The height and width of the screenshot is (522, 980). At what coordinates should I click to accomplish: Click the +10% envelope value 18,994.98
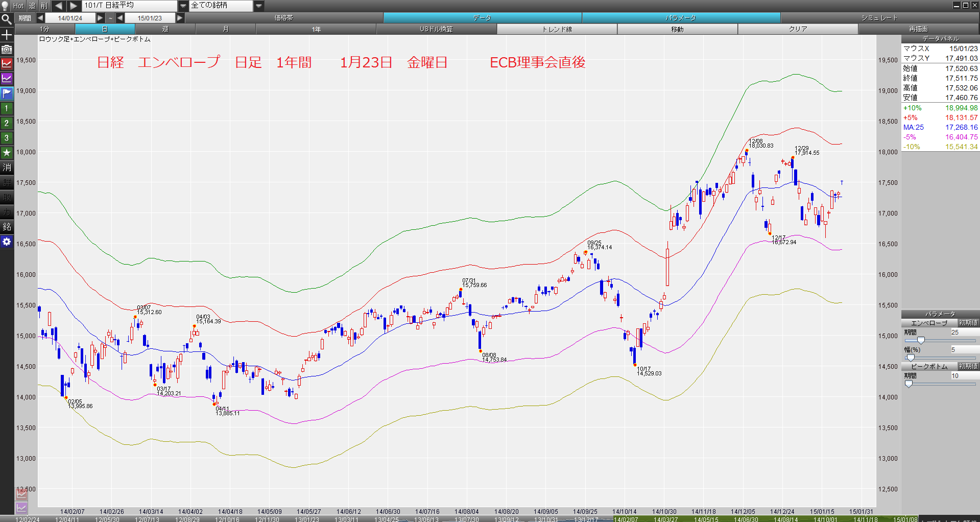point(962,108)
